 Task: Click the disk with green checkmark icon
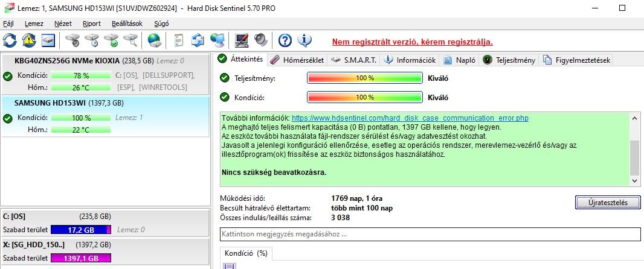click(111, 40)
